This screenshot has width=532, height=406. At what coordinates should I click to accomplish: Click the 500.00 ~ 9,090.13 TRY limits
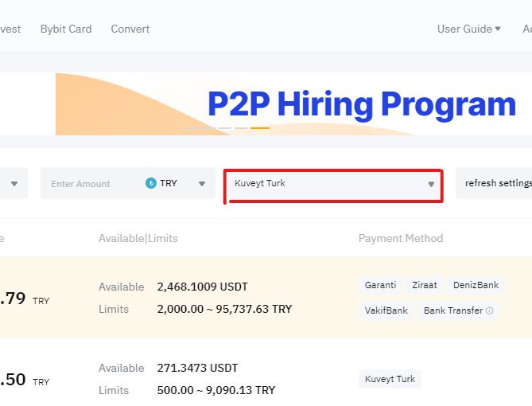coord(216,390)
